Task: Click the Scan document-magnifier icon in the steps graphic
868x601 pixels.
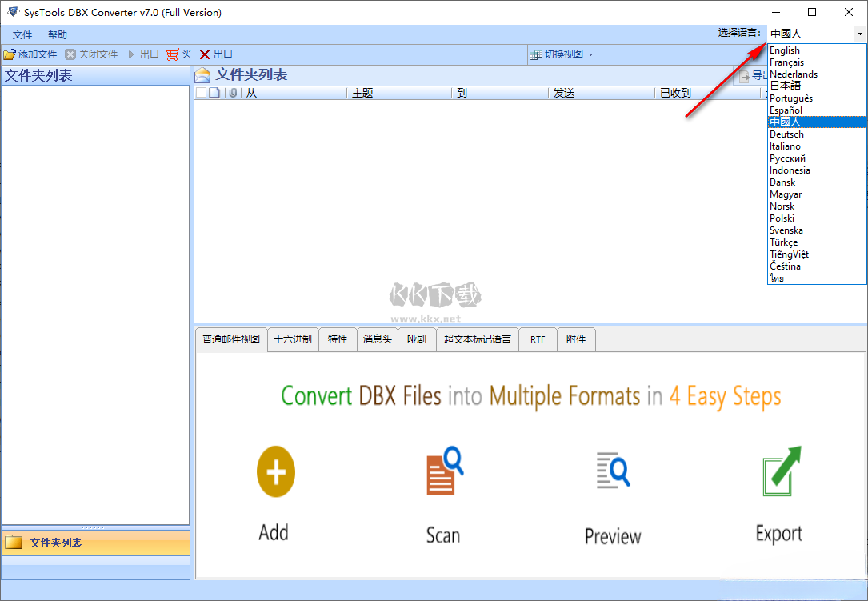Action: tap(442, 471)
